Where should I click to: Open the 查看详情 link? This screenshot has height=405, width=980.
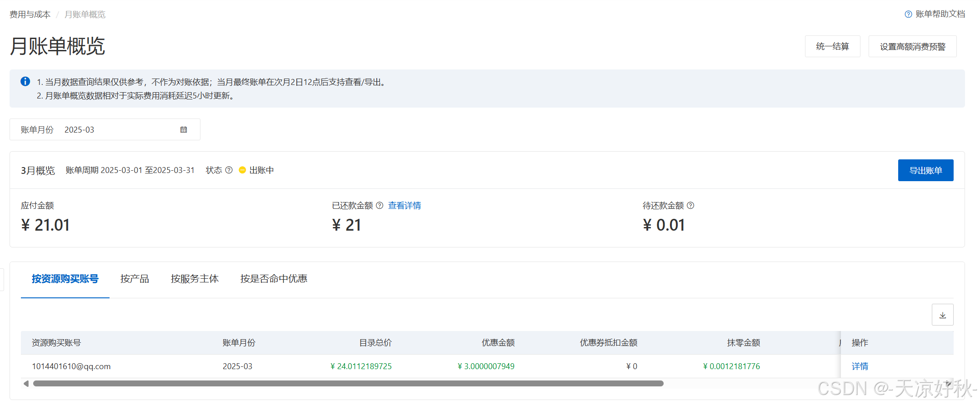click(405, 205)
